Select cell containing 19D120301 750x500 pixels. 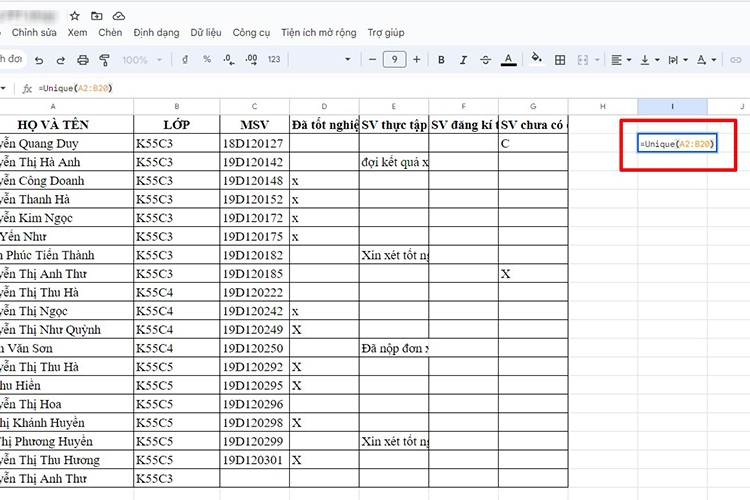pos(254,460)
